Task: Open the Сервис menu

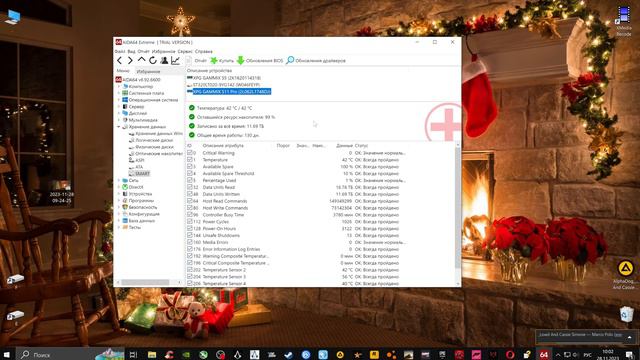Action: coord(185,51)
